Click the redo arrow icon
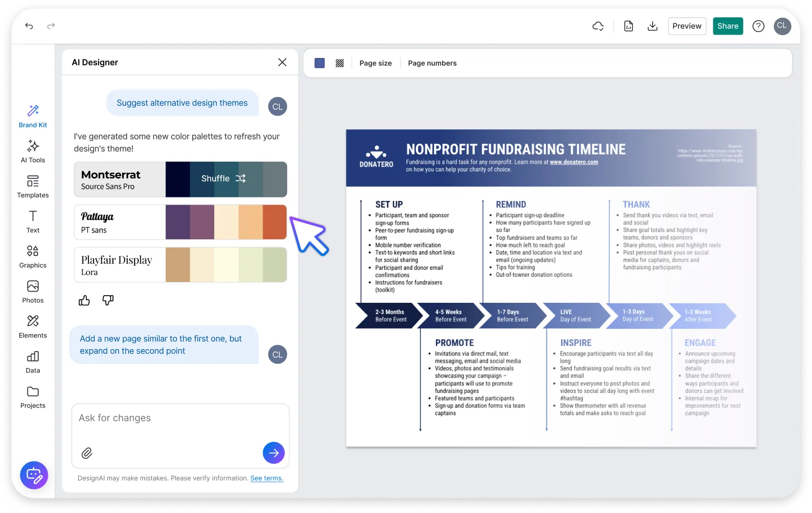Screen dimensions: 812x513 51,26
